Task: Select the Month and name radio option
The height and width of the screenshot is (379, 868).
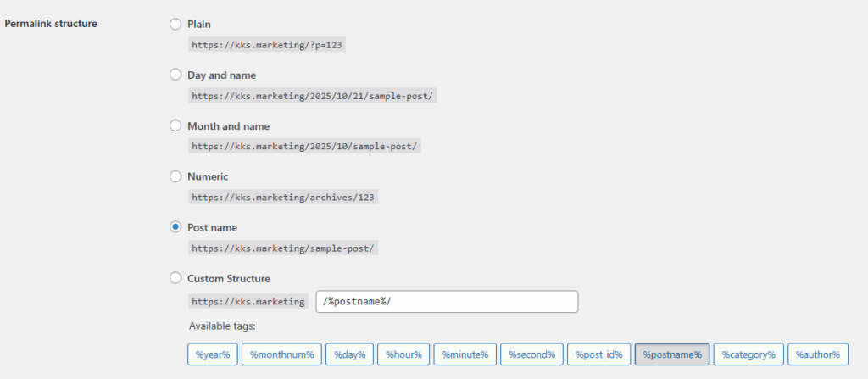Action: (x=175, y=125)
